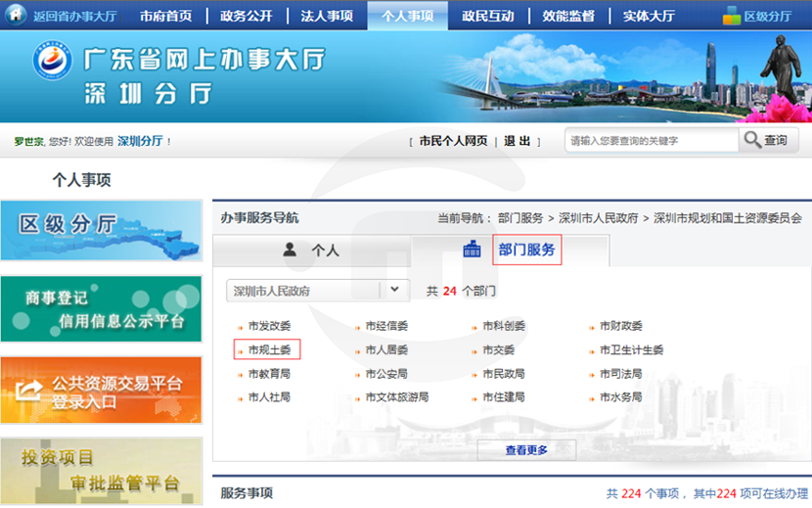Click the 市规土委 department link
The height and width of the screenshot is (508, 812).
click(x=268, y=349)
